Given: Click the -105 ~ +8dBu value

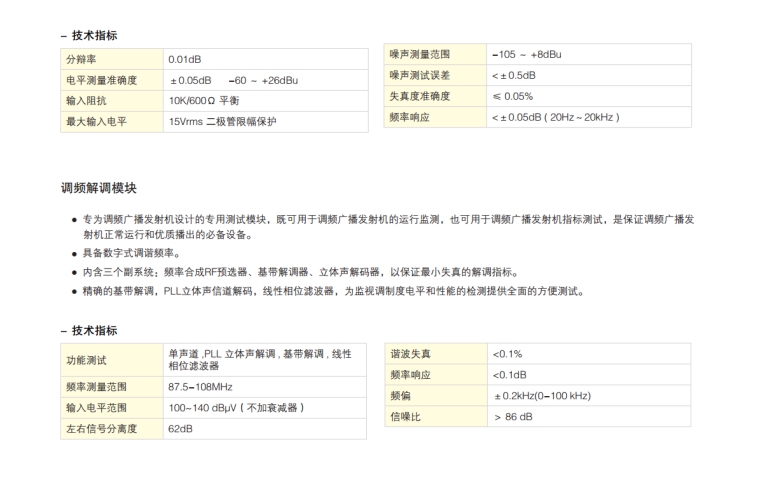Looking at the screenshot, I should point(526,54).
